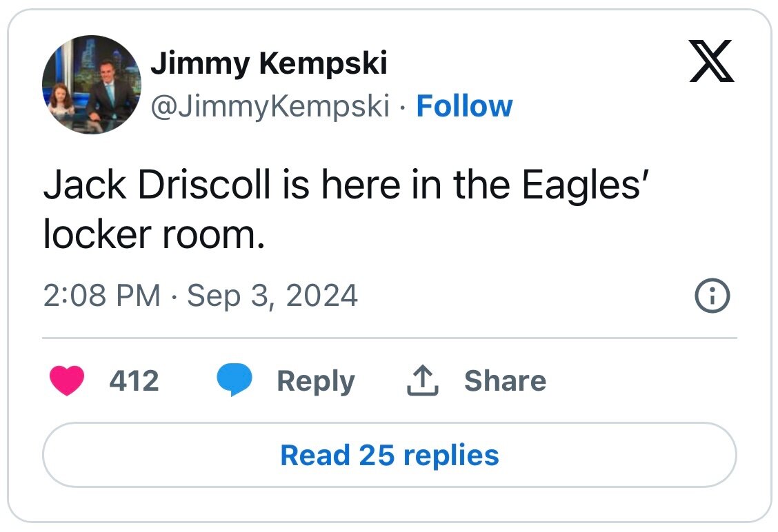Open the @JimmyKempski handle link

270,106
